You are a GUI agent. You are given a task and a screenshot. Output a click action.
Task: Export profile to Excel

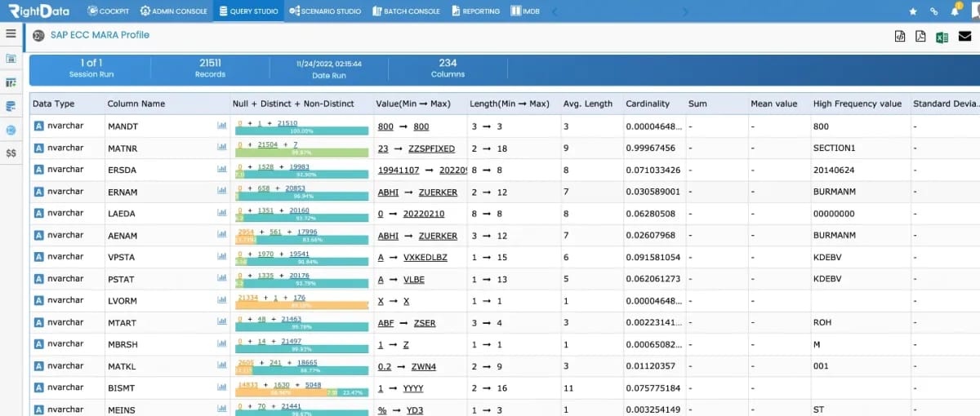(x=942, y=36)
